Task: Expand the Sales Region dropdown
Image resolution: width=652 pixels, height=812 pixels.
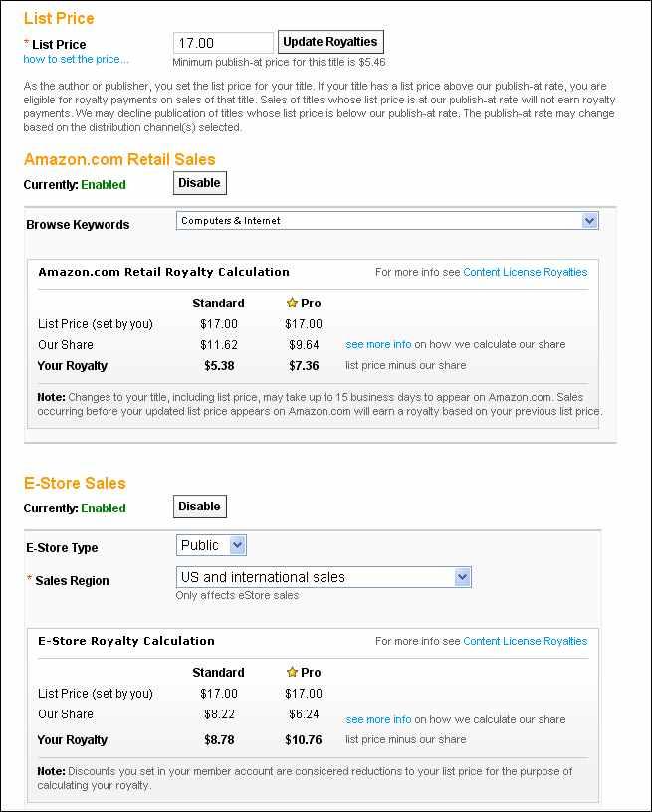Action: (462, 577)
